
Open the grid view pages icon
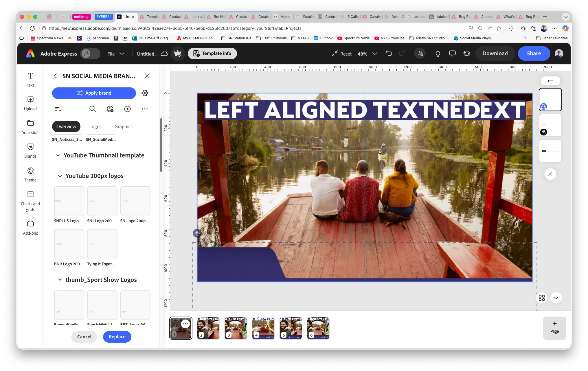542,298
